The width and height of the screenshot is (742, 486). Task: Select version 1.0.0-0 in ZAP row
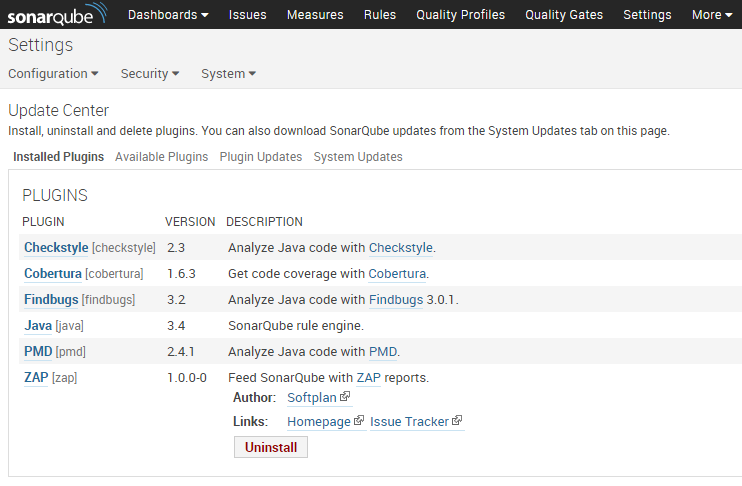[187, 378]
